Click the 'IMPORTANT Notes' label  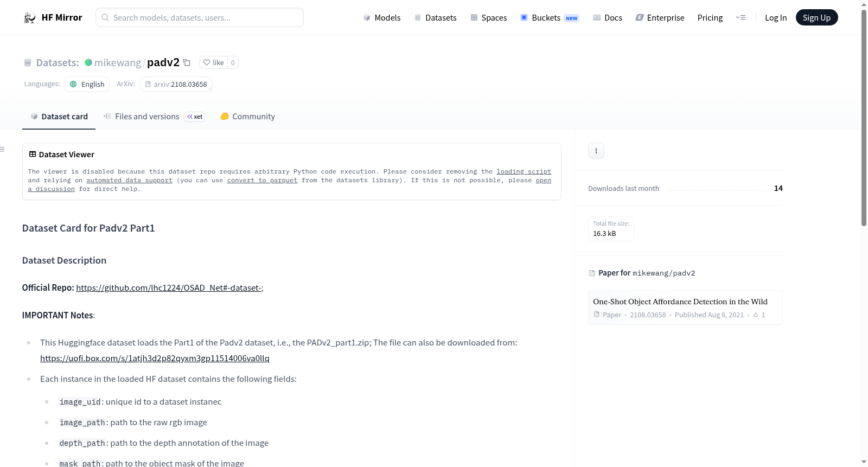[58, 315]
